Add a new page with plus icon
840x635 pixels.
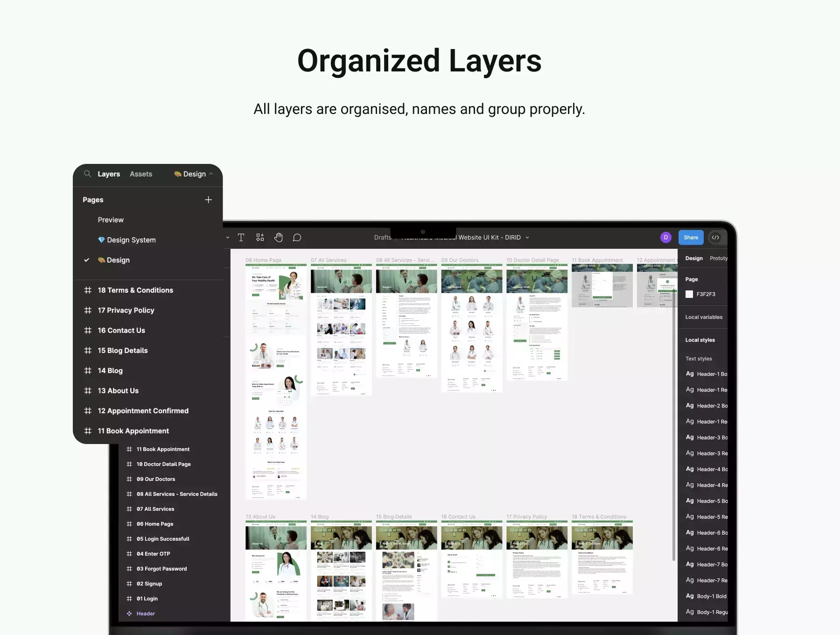208,200
